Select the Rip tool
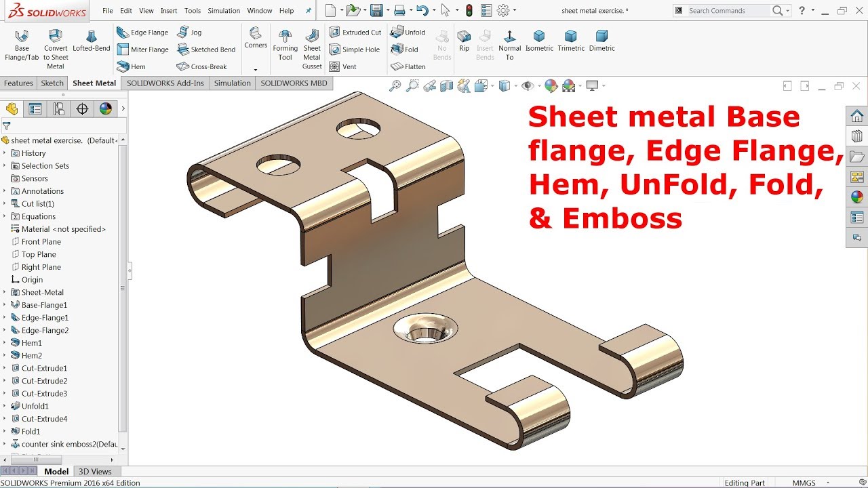Image resolution: width=868 pixels, height=488 pixels. tap(464, 41)
